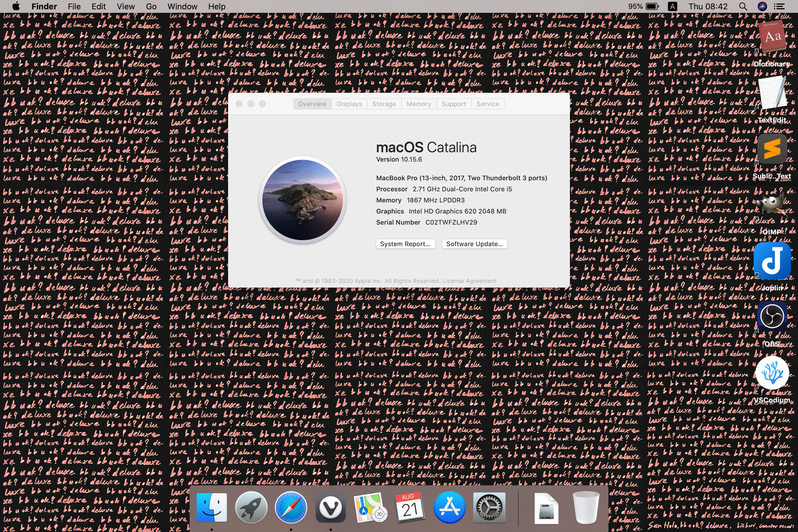
Task: Click the Vivaldi browser in Dock
Action: pyautogui.click(x=330, y=508)
